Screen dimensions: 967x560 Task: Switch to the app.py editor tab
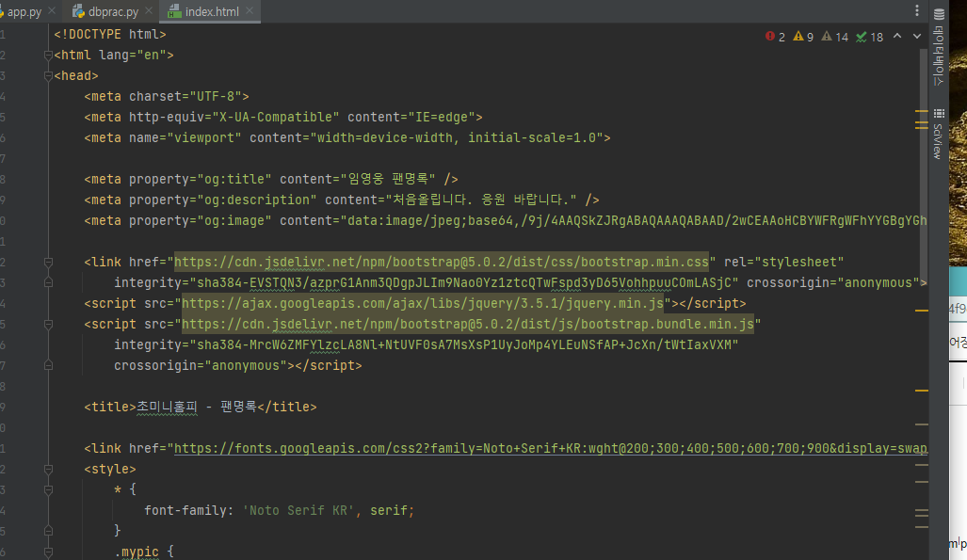pos(24,11)
